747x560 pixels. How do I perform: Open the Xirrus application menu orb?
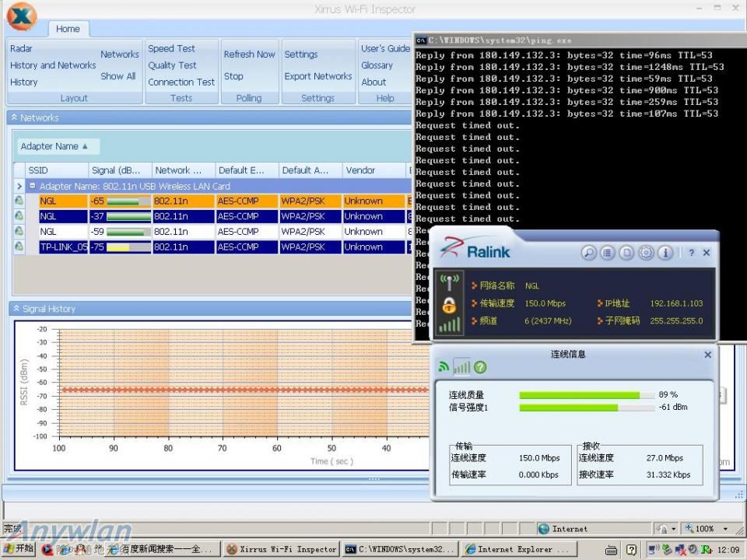pos(22,16)
